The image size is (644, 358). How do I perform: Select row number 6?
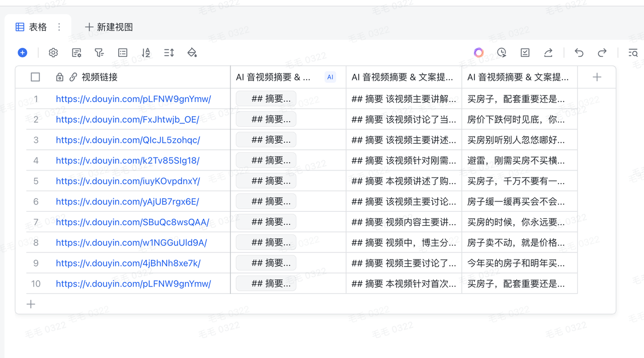click(36, 202)
